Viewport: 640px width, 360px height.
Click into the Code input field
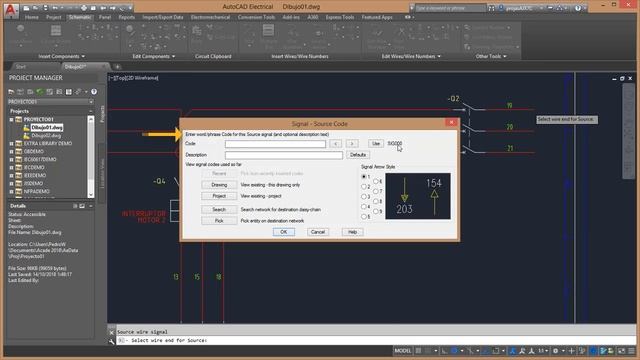coord(275,144)
